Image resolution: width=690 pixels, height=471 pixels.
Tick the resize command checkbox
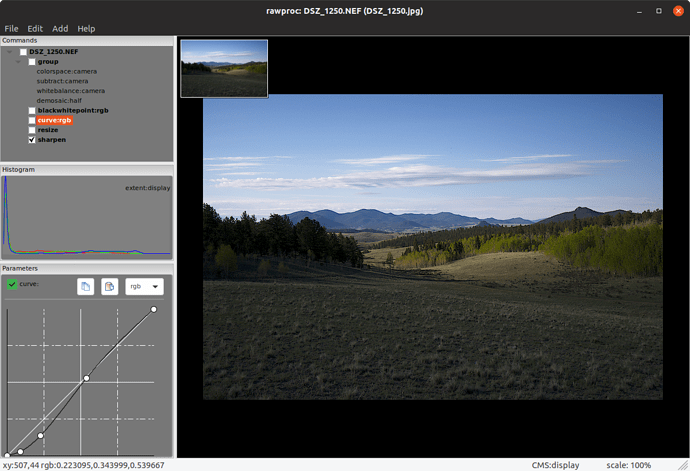point(32,130)
